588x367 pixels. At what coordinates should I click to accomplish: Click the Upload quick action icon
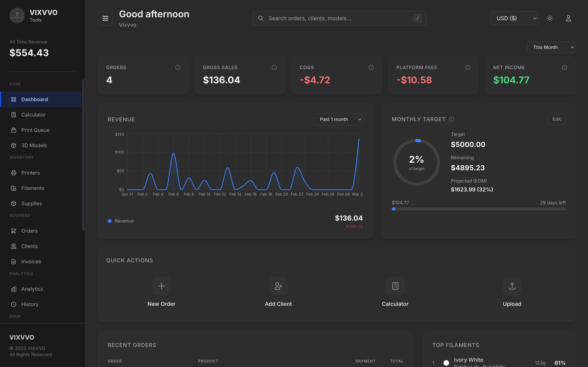click(512, 286)
